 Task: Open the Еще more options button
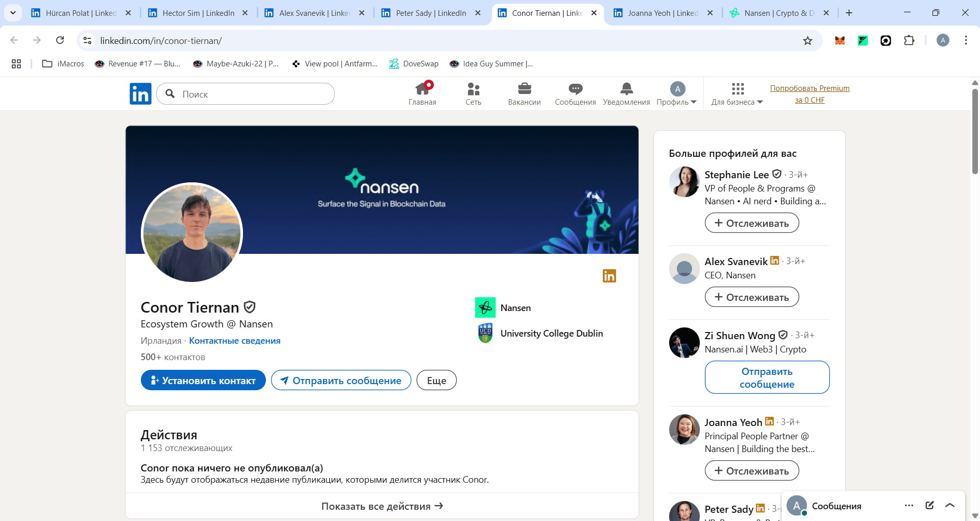click(436, 380)
